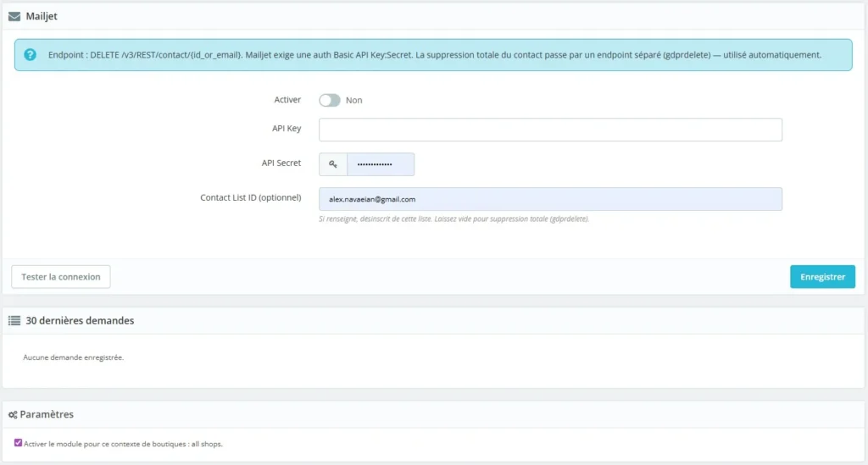
Task: Click the Paramètres heading
Action: 47,414
